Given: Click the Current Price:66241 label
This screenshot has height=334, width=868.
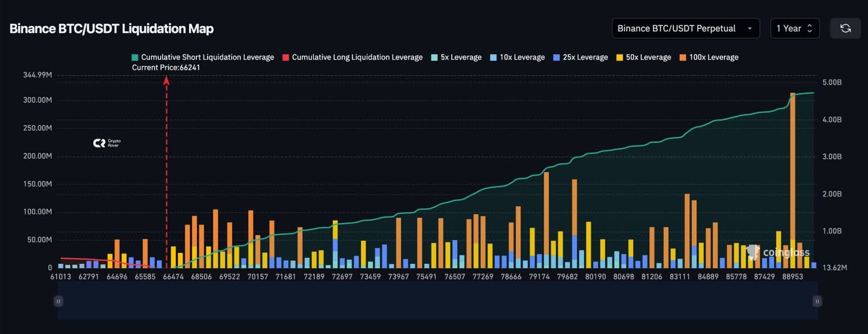Looking at the screenshot, I should pyautogui.click(x=166, y=68).
